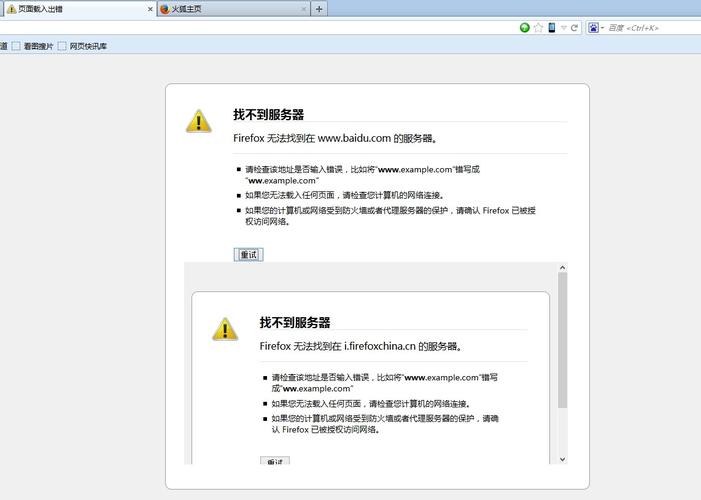Click the inner frame scrollbar up arrow
The image size is (701, 500).
(x=562, y=267)
